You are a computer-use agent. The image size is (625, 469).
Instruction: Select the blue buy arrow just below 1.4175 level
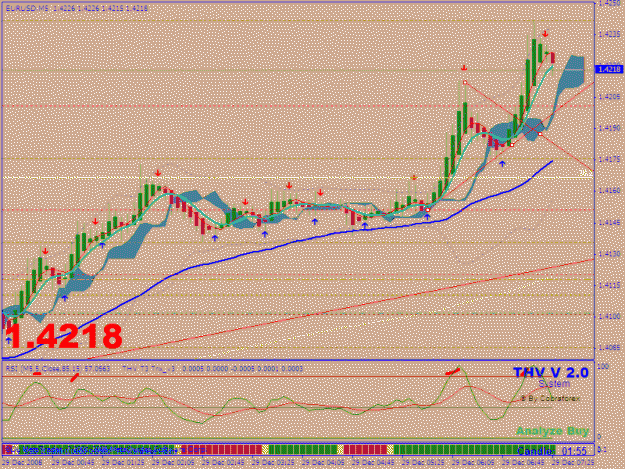point(502,163)
